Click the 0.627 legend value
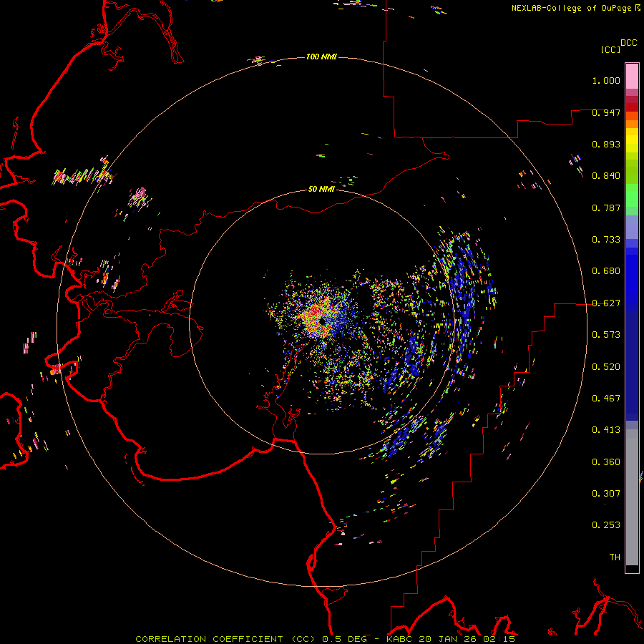Screen dimensions: 644x644 point(606,303)
